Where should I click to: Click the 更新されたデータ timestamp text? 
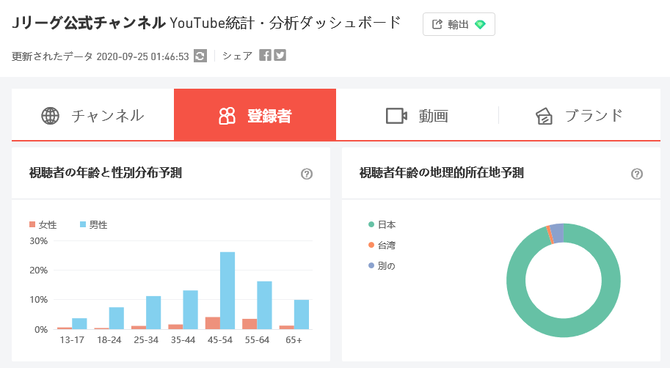(100, 56)
